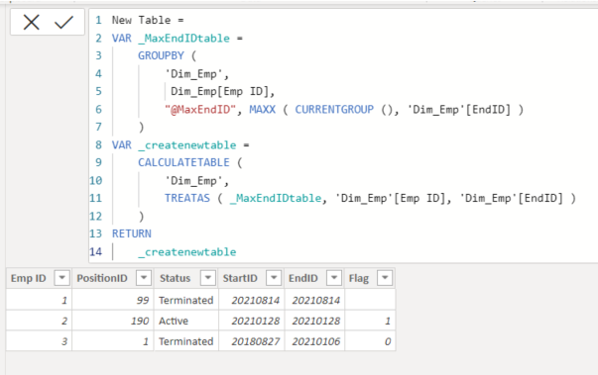This screenshot has height=375, width=598.
Task: Click the Emp ID cell with value 2
Action: [39, 320]
